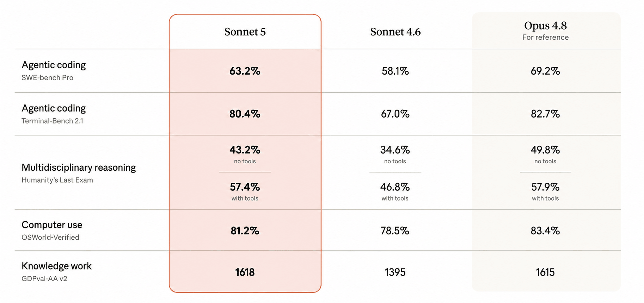This screenshot has width=644, height=303.
Task: Select Sonnet 4.6's 1395 GDPval score
Action: coord(395,272)
